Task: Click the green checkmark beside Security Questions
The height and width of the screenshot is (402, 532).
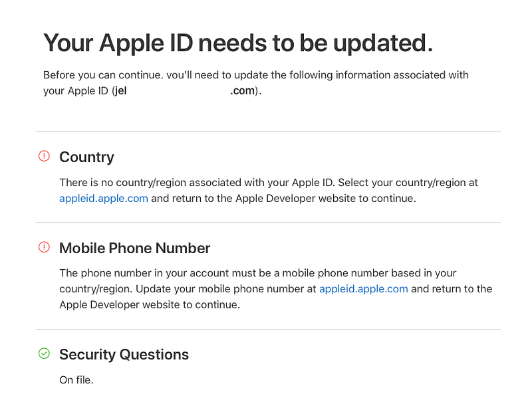Action: click(44, 353)
